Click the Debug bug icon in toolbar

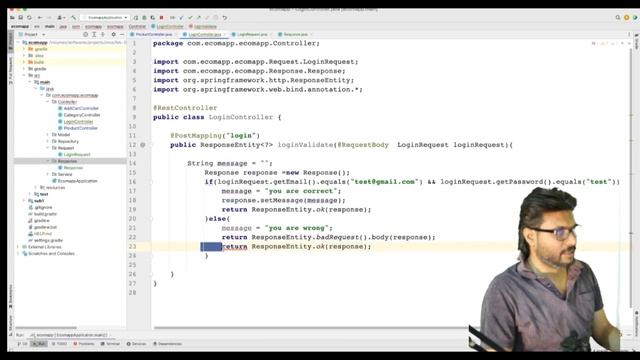pyautogui.click(x=144, y=18)
